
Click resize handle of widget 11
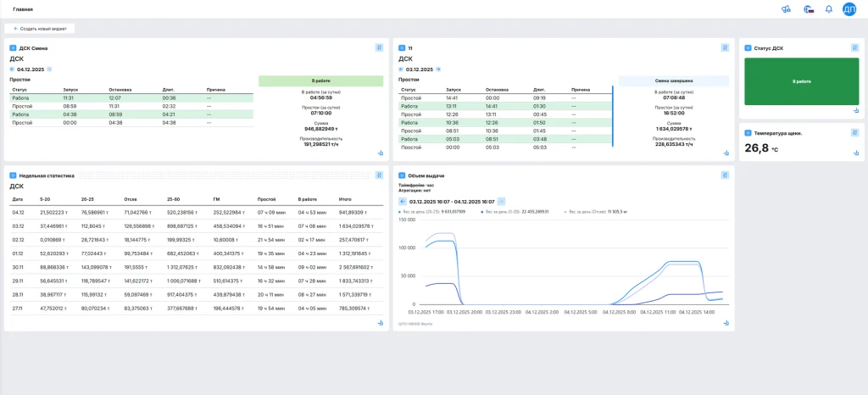(726, 153)
